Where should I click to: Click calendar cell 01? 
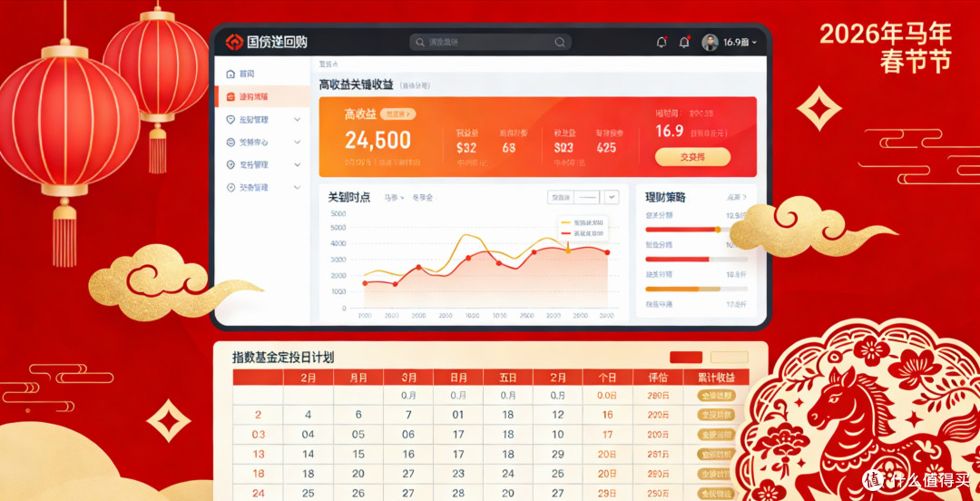[458, 415]
